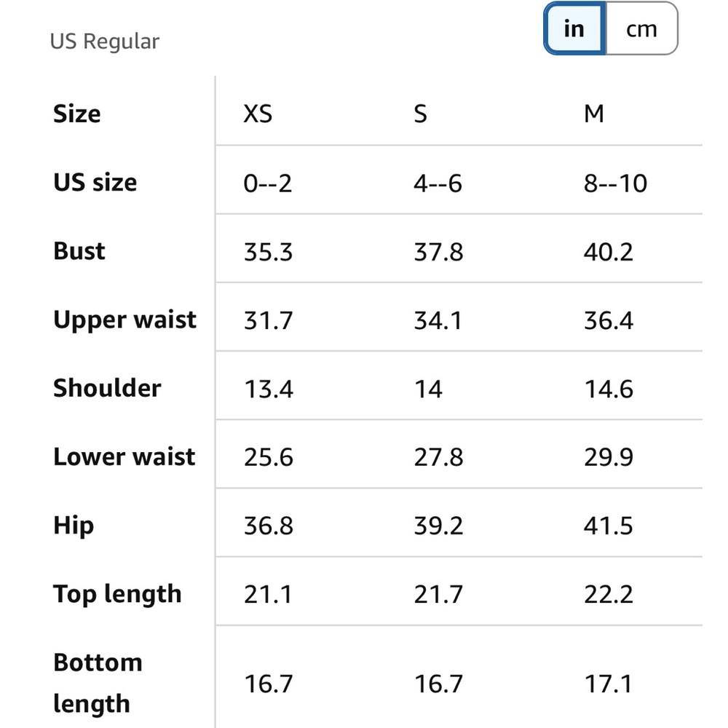The width and height of the screenshot is (728, 728).
Task: Click the Lower waist row label
Action: 124,457
